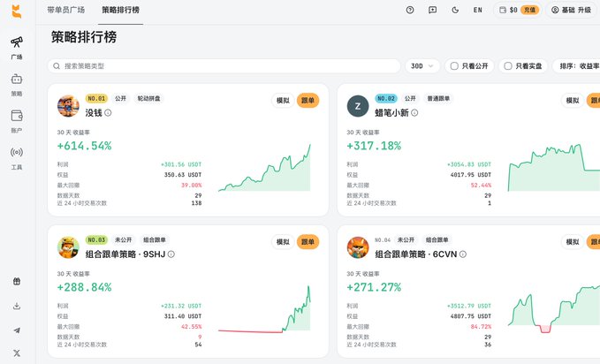This screenshot has height=364, width=600.
Task: Click the download icon in sidebar
Action: click(17, 306)
